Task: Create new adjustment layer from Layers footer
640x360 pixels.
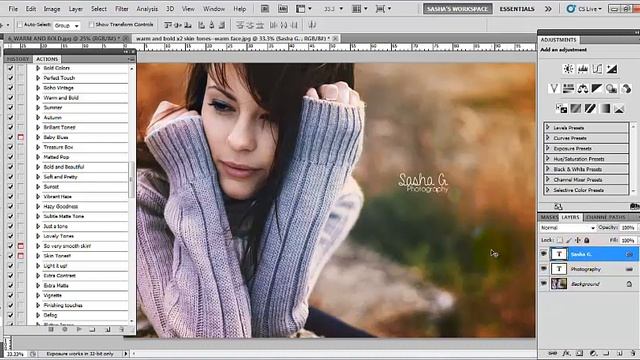Action: 593,353
